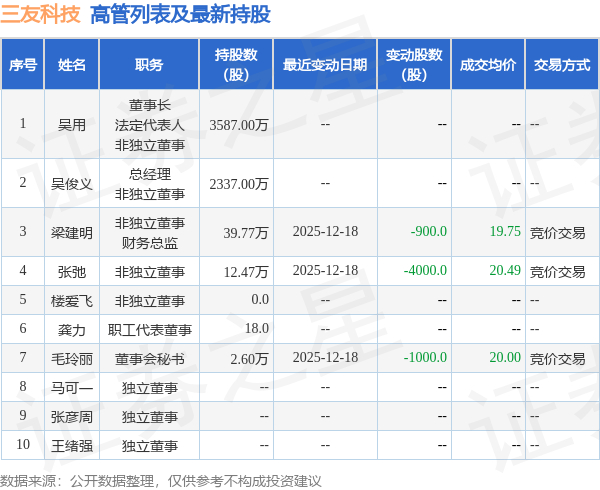
Task: Click the name 毛玲丽
Action: [x=72, y=359]
